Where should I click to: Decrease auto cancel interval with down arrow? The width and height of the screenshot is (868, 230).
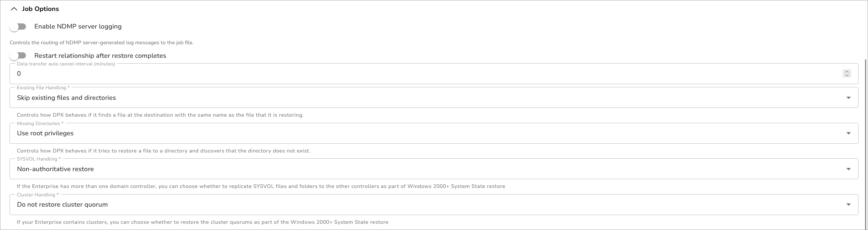click(847, 75)
